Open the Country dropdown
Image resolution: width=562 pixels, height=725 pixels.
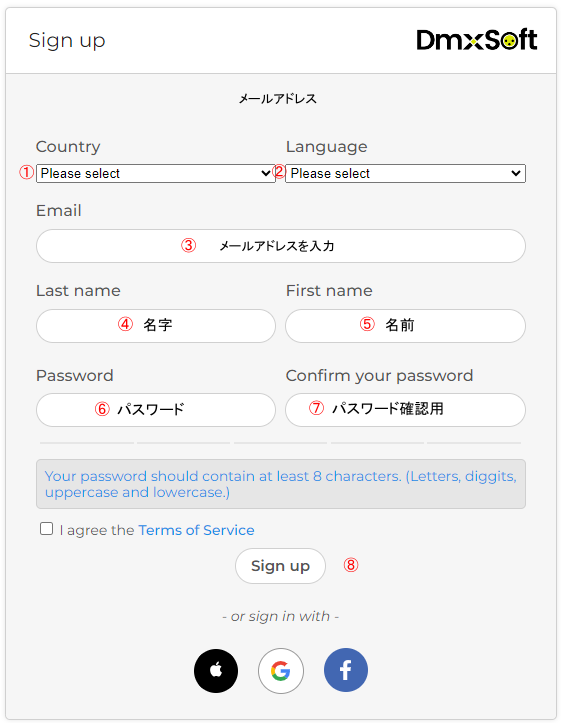tap(155, 173)
